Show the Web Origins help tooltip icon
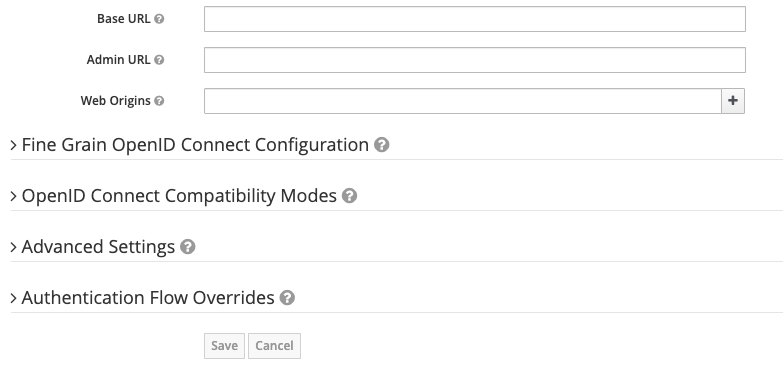The image size is (783, 367). point(159,101)
